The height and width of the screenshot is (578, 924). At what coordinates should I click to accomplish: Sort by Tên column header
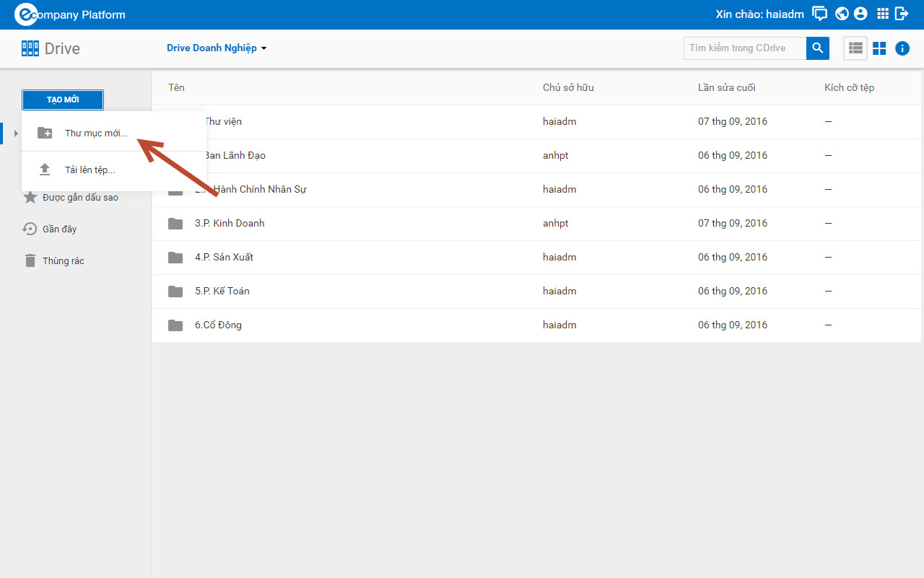[x=177, y=87]
